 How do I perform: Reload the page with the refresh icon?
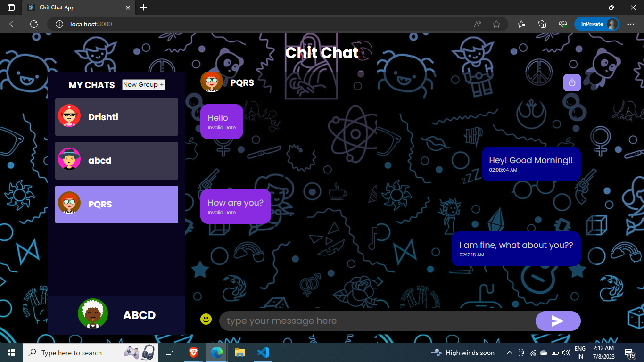click(x=33, y=24)
